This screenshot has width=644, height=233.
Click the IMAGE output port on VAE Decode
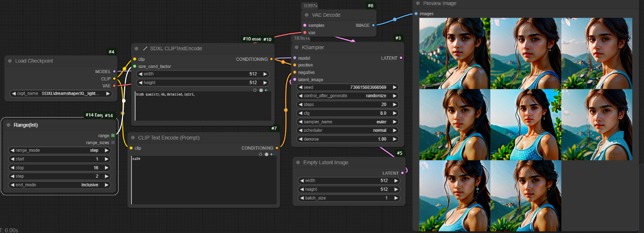373,25
